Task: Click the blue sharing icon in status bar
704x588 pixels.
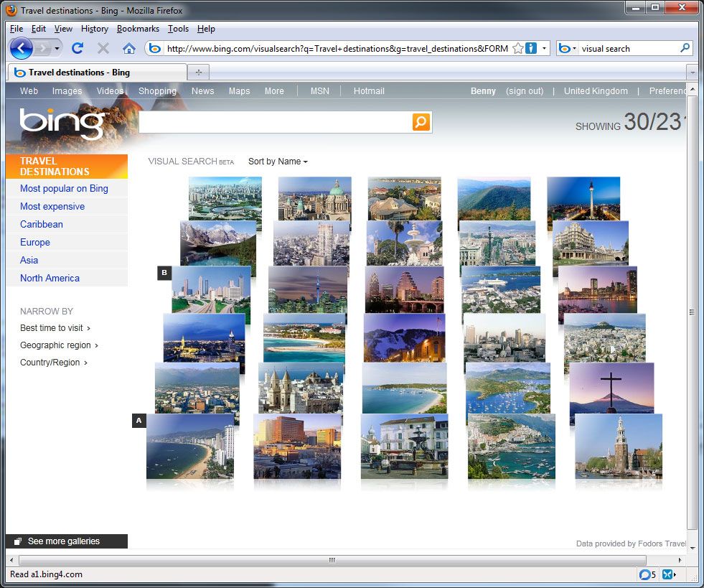Action: [x=669, y=574]
